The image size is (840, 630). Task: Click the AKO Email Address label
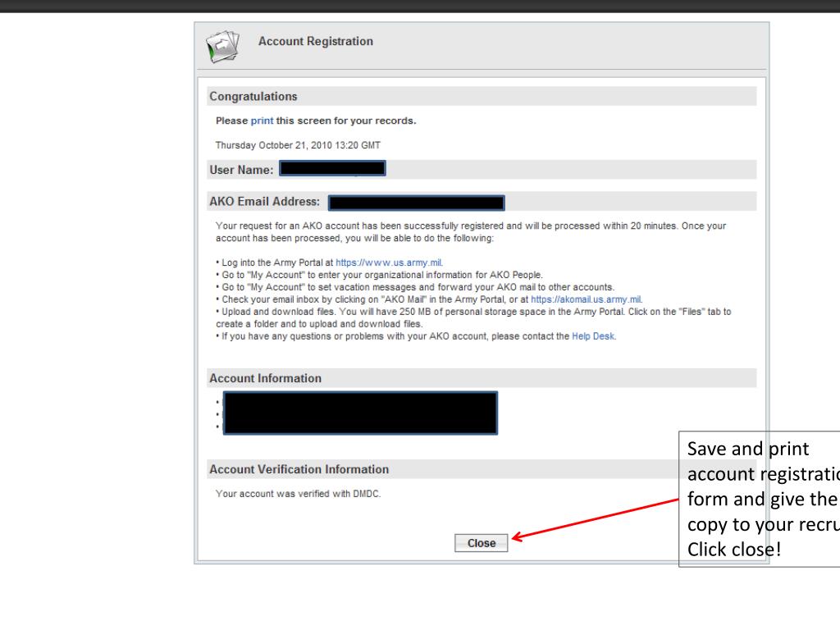[x=264, y=202]
